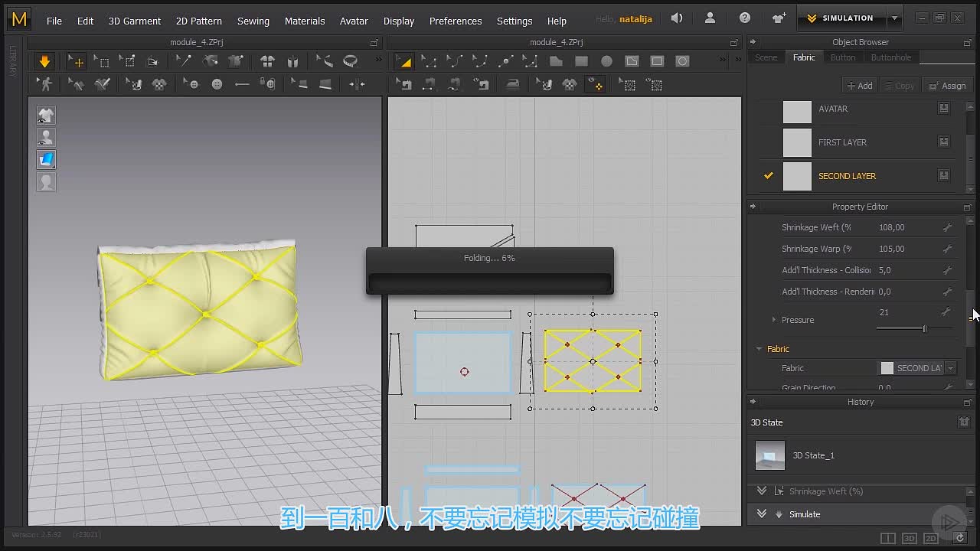Delete 3D state with trash icon
The width and height of the screenshot is (980, 551).
964,422
